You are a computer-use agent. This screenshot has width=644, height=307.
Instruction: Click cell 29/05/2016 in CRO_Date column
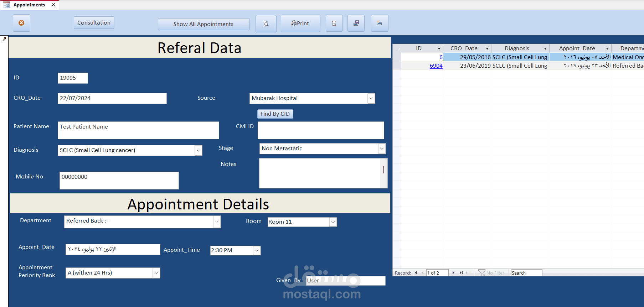point(467,57)
